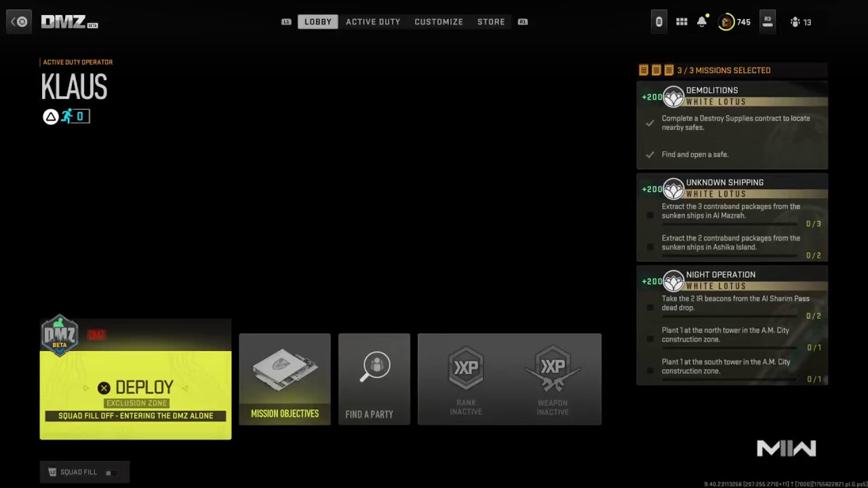This screenshot has width=868, height=488.
Task: Click White Lotus emblem on Unknown Shipping
Action: point(673,189)
